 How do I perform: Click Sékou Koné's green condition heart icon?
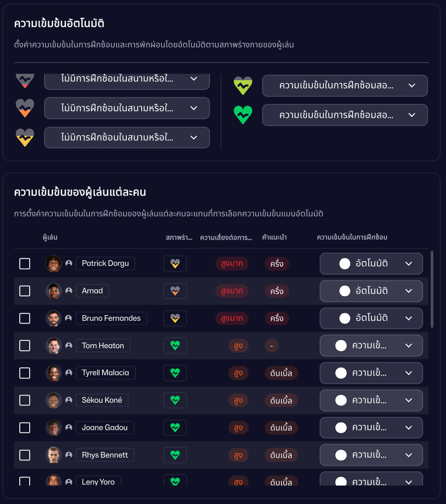point(175,400)
